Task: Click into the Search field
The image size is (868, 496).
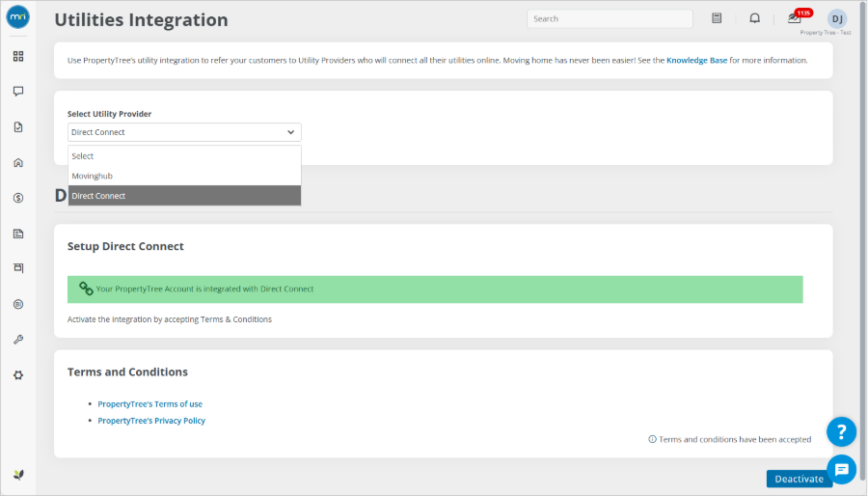Action: point(610,19)
